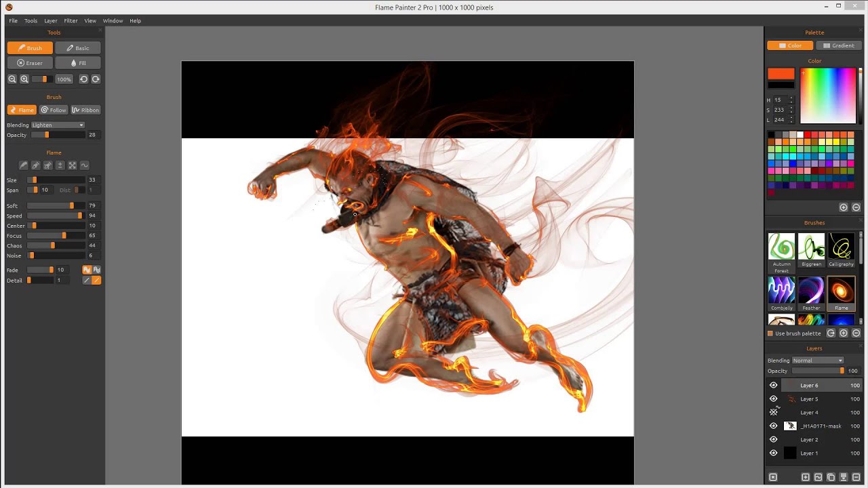Select the Ribbon brush mode
The height and width of the screenshot is (488, 868).
pos(85,110)
